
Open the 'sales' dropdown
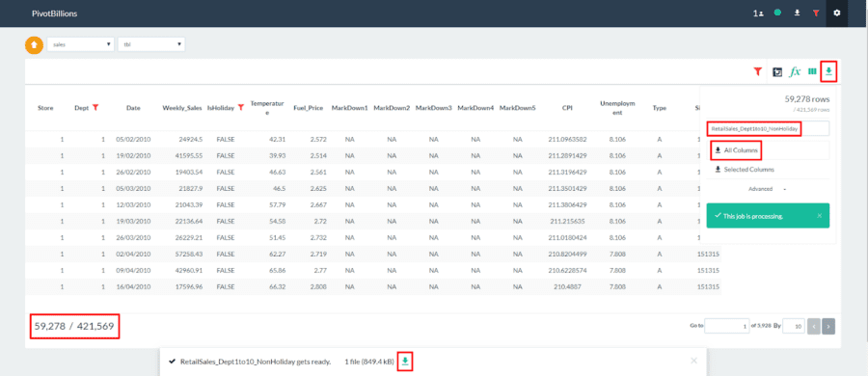point(81,44)
